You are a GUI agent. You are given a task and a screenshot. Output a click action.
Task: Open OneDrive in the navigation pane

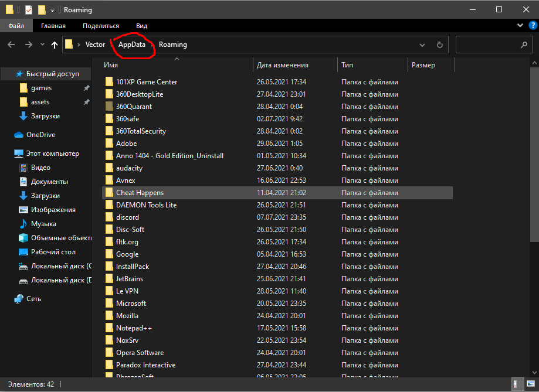click(x=40, y=135)
